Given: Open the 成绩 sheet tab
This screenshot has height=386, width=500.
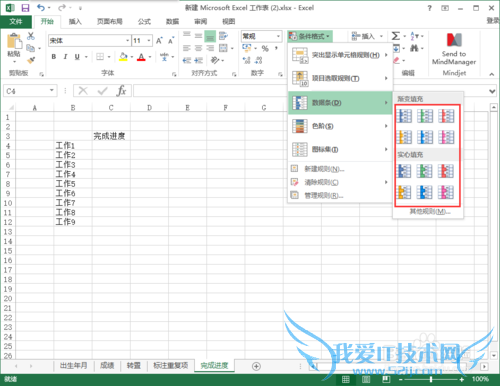Looking at the screenshot, I should [107, 366].
